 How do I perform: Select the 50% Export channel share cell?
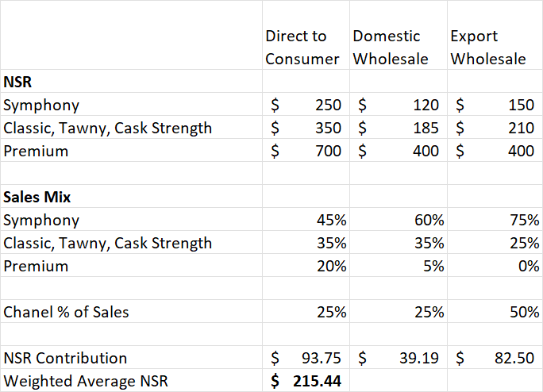click(x=494, y=312)
